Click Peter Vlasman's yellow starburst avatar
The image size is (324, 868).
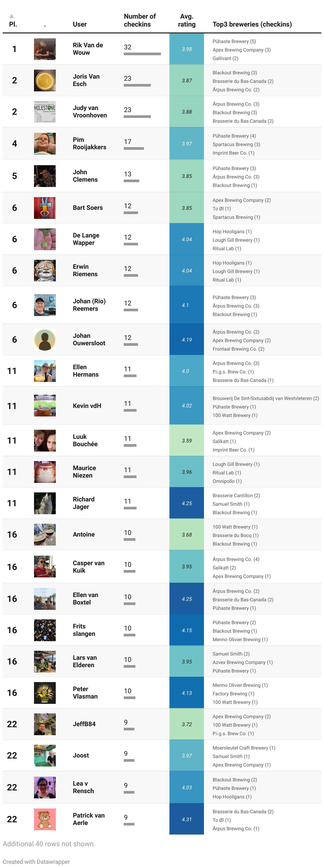(45, 693)
